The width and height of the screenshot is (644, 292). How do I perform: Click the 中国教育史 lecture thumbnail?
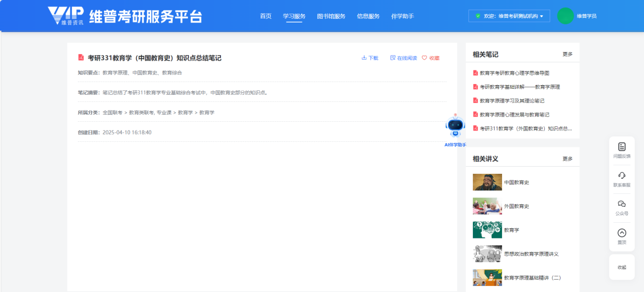click(487, 182)
